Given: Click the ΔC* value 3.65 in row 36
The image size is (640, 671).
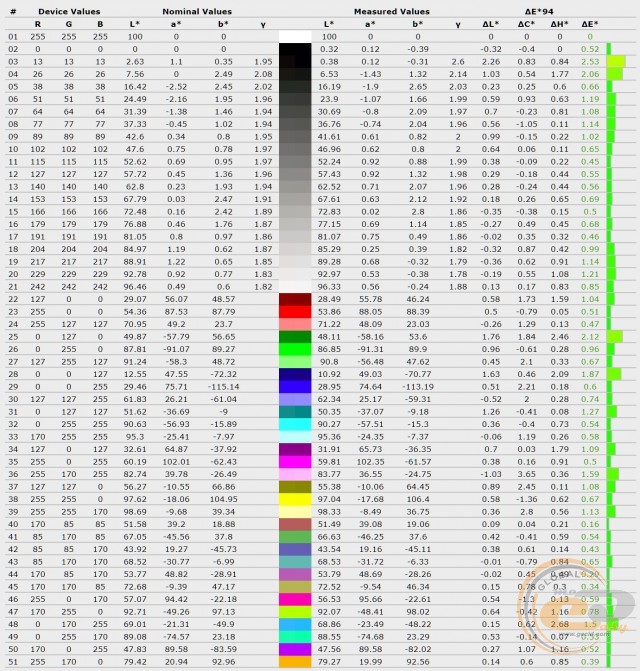Looking at the screenshot, I should (x=526, y=474).
